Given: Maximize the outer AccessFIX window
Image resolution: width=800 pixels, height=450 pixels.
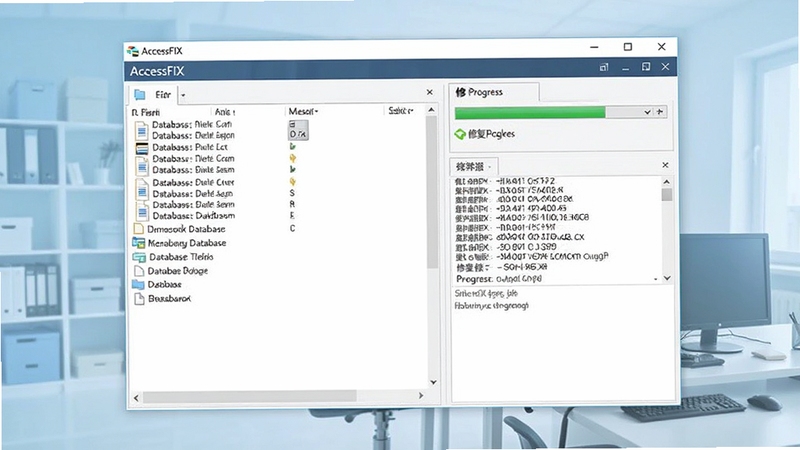Looking at the screenshot, I should [x=628, y=47].
